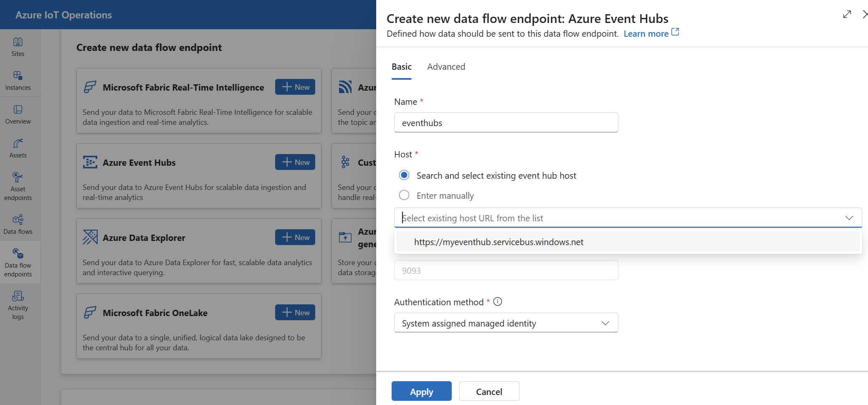Screen dimensions: 868x405
Task: Open Activity logs from the sidebar
Action: (18, 305)
